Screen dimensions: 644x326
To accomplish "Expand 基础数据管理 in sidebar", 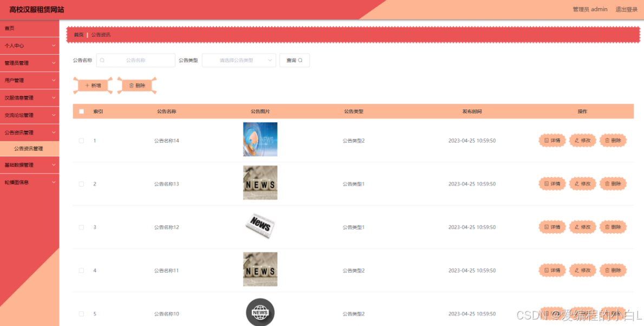I will pos(30,165).
